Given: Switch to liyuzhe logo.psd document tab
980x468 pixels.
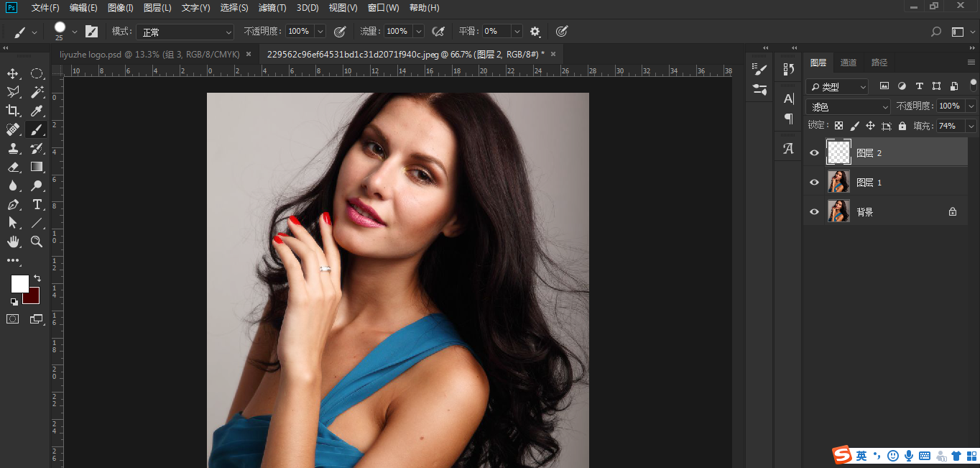Looking at the screenshot, I should point(151,54).
